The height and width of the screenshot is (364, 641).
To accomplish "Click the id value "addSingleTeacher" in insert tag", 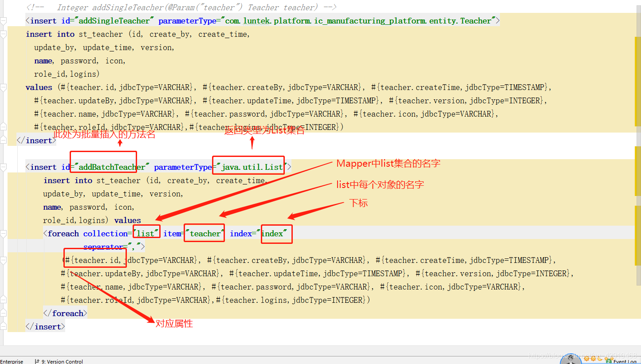I will tap(114, 21).
